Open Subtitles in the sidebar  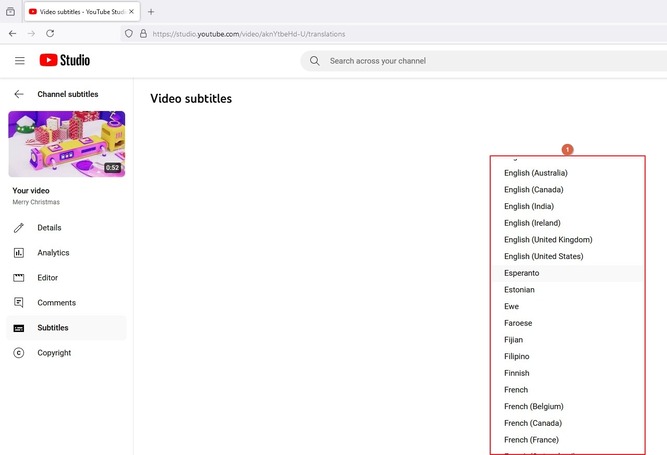(x=66, y=328)
